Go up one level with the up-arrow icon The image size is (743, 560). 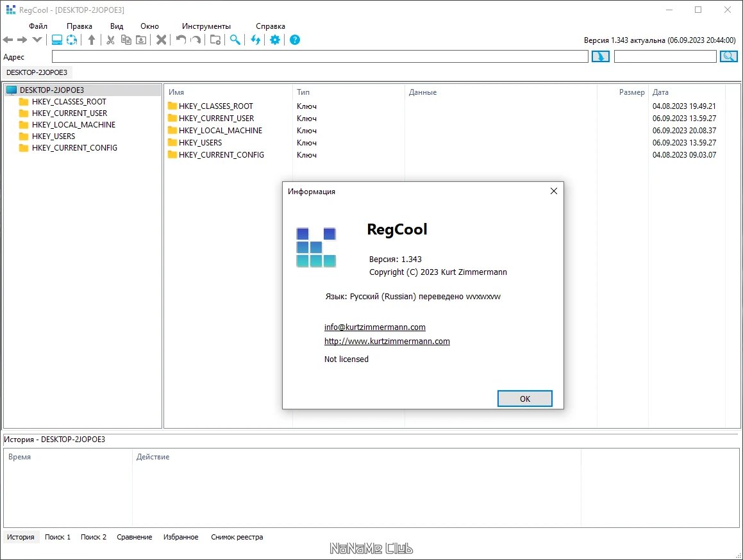pos(92,40)
